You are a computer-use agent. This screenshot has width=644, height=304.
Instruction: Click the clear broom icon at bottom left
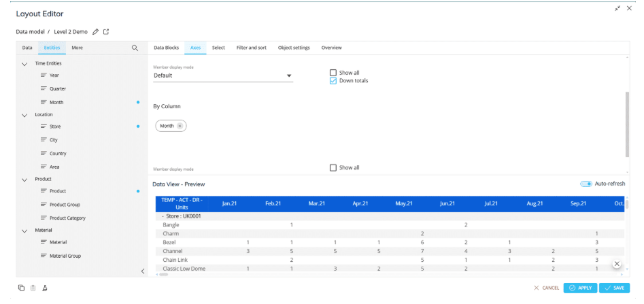(x=44, y=288)
